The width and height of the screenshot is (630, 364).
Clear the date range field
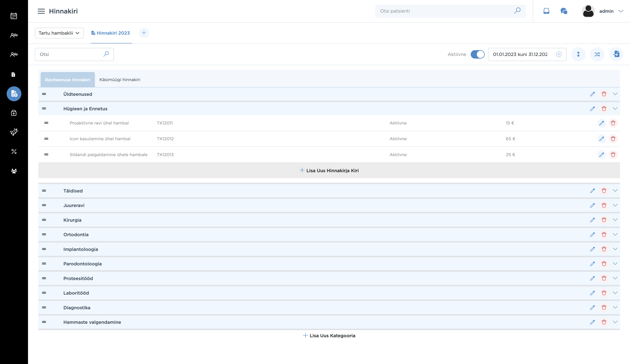tap(559, 54)
